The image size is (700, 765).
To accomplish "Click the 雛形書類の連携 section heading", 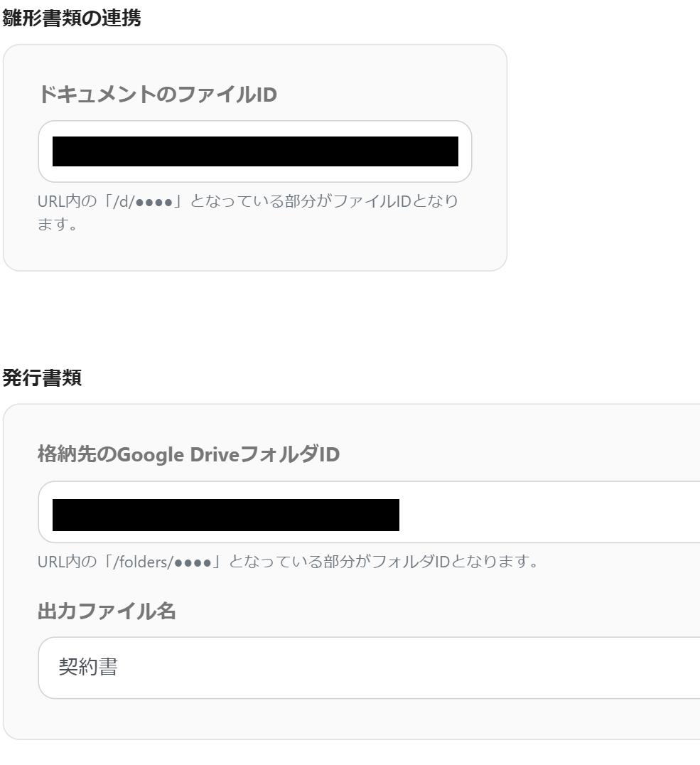I will coord(72,18).
